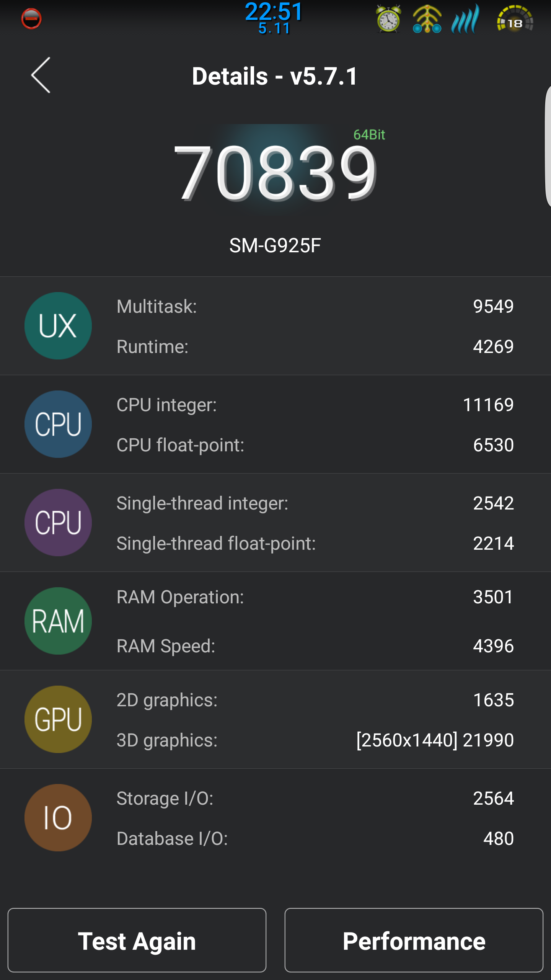The width and height of the screenshot is (551, 980).
Task: Tap the red do-not-disturb notification icon
Action: (x=31, y=19)
